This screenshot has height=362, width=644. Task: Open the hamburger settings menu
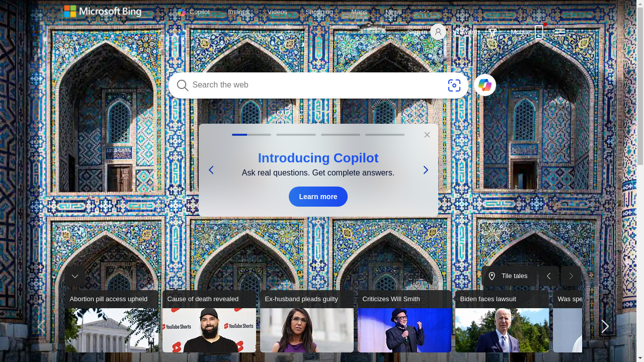[559, 32]
